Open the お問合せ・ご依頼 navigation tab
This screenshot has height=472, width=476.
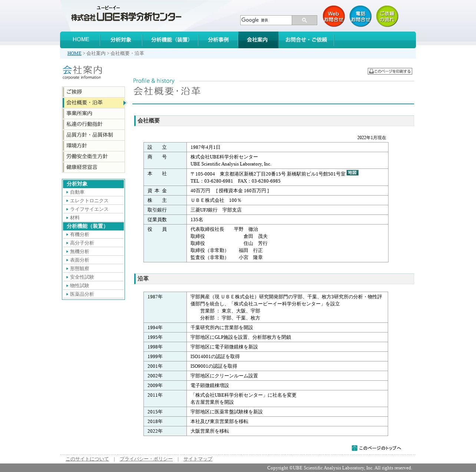click(x=306, y=40)
